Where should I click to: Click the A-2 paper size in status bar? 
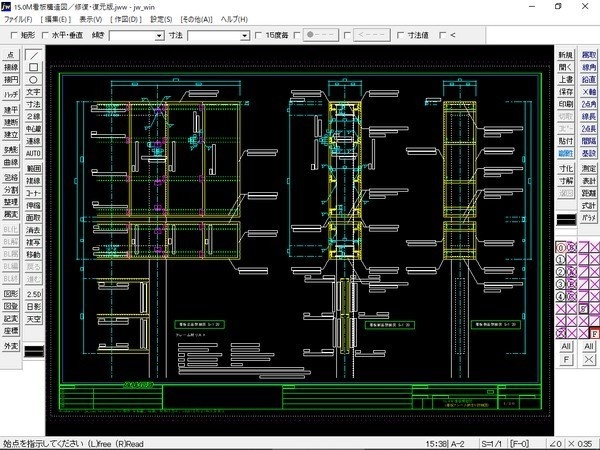(x=458, y=444)
